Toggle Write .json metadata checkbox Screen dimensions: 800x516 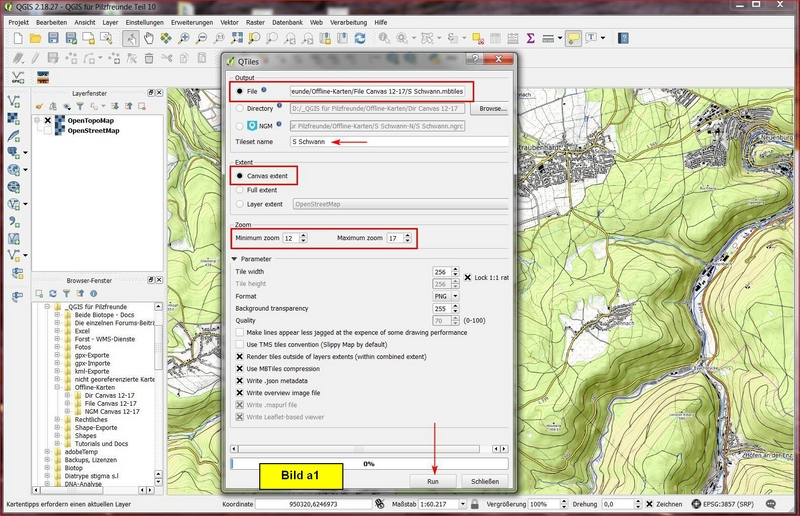(239, 381)
